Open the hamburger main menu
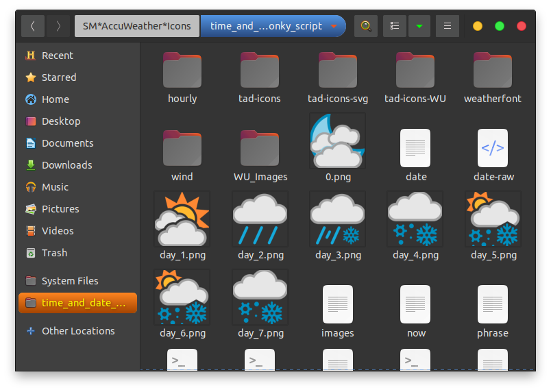Viewport: 551px width, 392px height. [448, 26]
